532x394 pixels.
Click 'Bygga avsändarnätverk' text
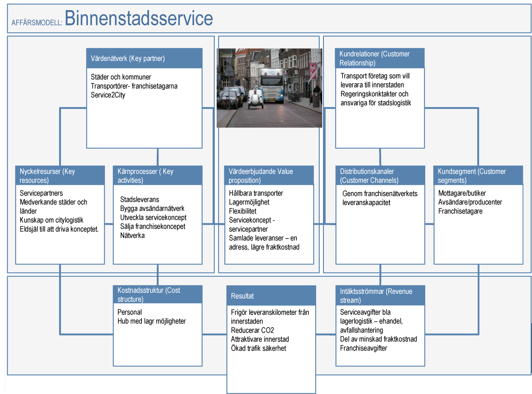coord(152,208)
